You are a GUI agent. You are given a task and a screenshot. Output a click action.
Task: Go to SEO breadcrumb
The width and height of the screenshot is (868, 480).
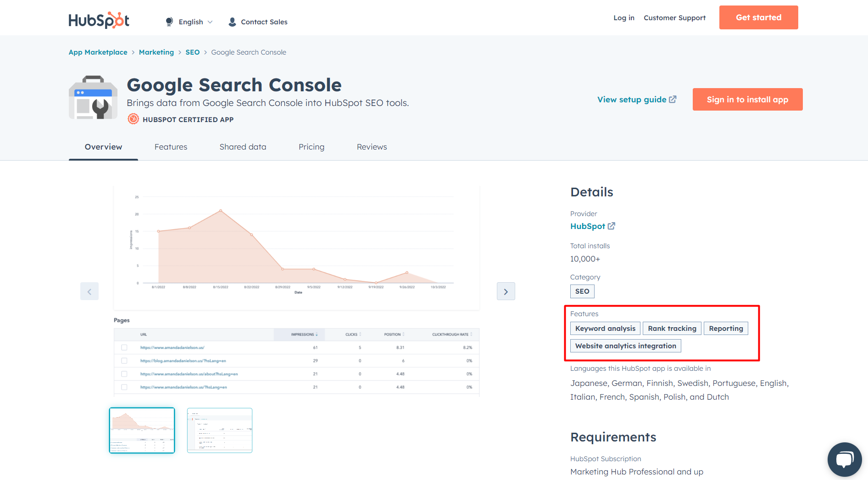(x=193, y=52)
